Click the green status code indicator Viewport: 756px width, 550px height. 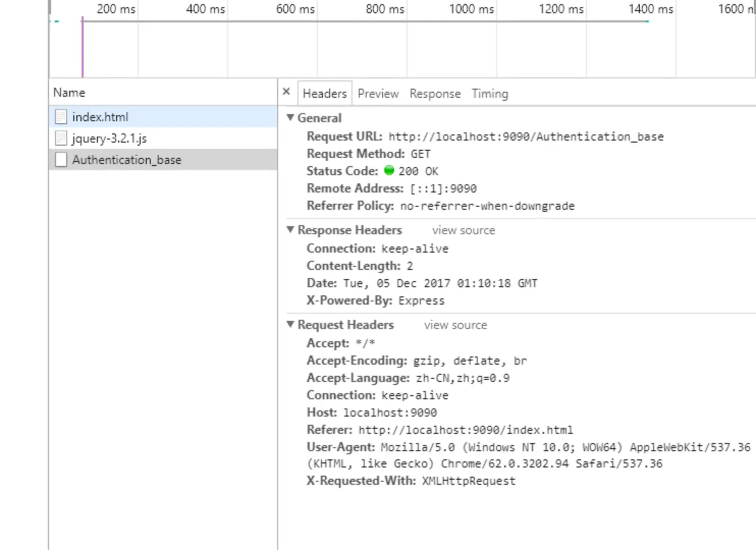click(x=389, y=171)
